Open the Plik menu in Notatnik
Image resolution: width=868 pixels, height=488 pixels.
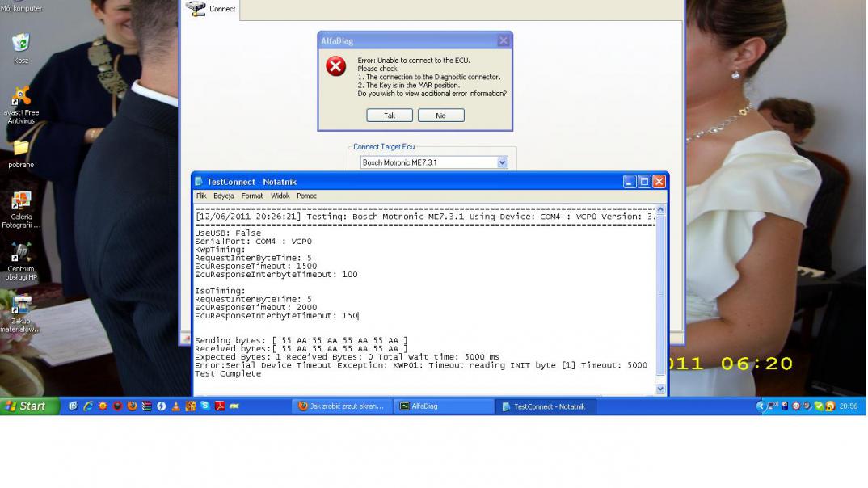tap(201, 196)
